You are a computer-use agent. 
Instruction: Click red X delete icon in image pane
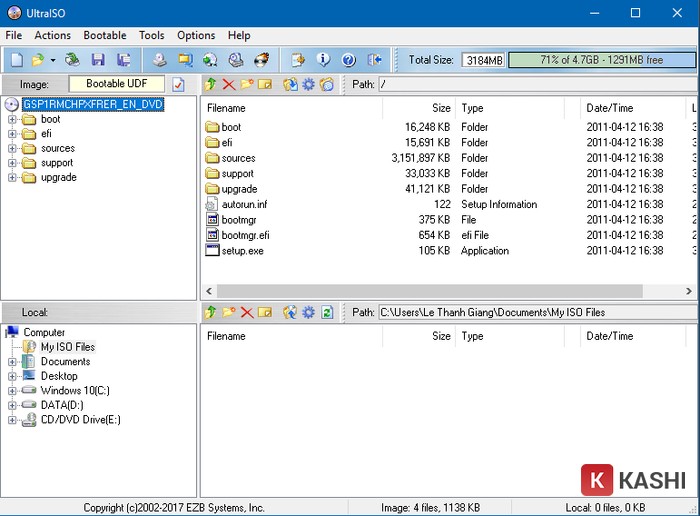pyautogui.click(x=229, y=85)
